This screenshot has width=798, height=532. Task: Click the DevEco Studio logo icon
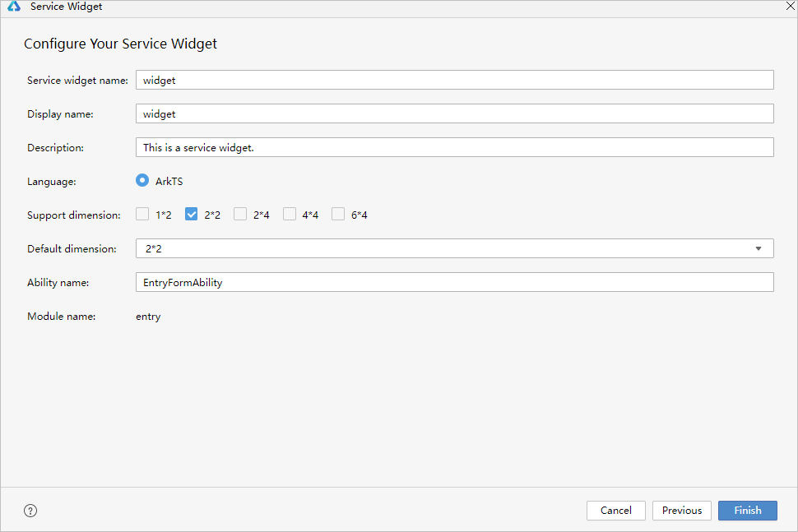click(14, 7)
